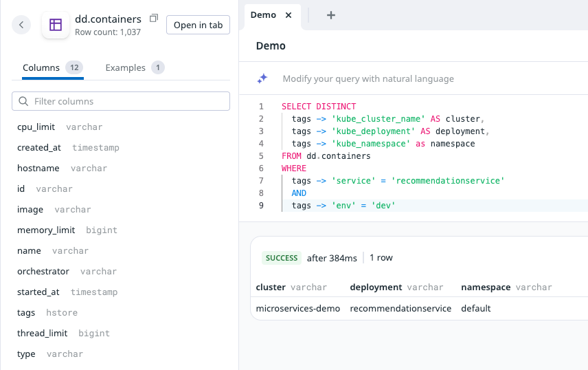Click the AND keyword in editor
Screen dimensions: 588x370
click(x=299, y=193)
